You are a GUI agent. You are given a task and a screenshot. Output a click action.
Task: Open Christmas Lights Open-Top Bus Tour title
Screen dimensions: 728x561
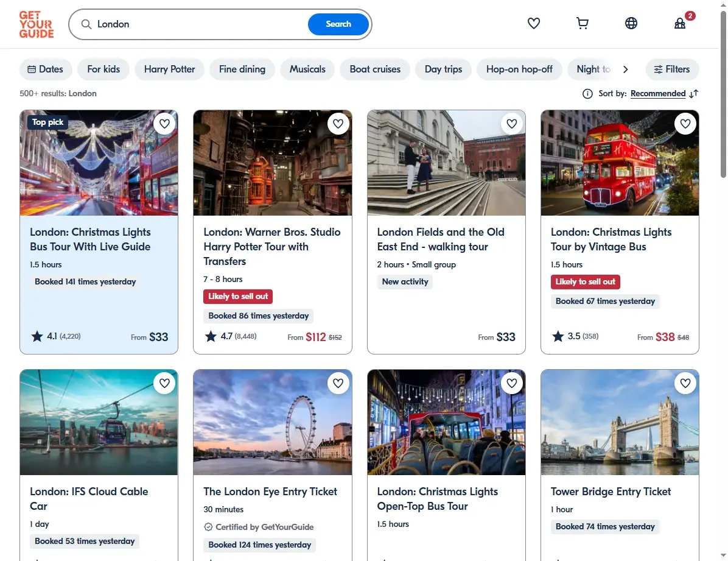[438, 499]
